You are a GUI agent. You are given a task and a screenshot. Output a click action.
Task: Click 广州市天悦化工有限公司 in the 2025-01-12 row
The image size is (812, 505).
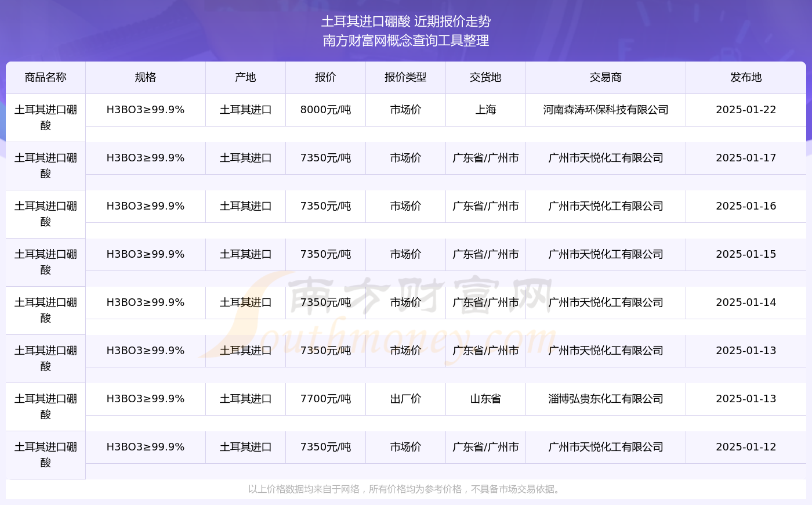tap(606, 447)
